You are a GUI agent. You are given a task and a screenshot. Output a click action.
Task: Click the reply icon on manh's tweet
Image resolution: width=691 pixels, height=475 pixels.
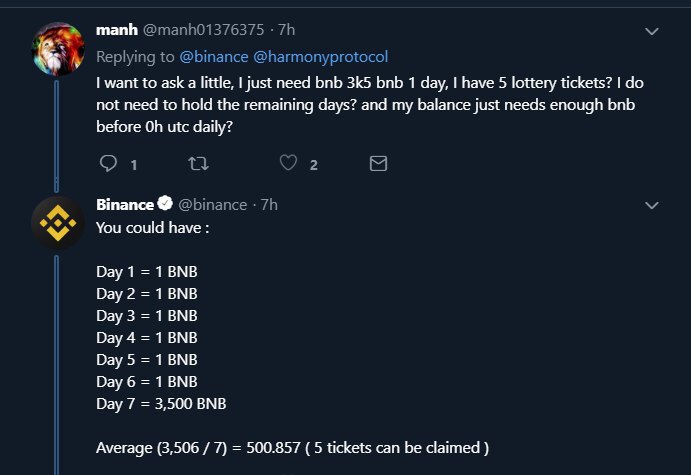tap(109, 163)
